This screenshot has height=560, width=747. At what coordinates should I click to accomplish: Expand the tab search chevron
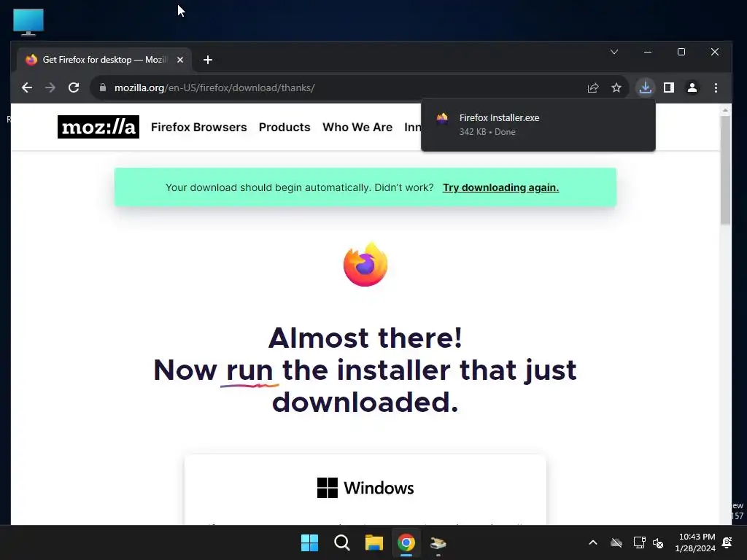614,52
